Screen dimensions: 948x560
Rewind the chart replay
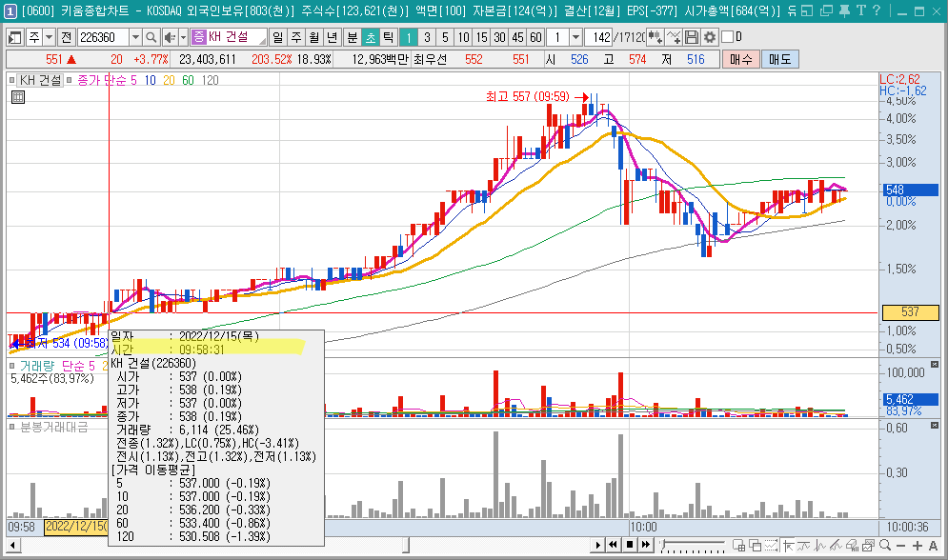(x=613, y=545)
